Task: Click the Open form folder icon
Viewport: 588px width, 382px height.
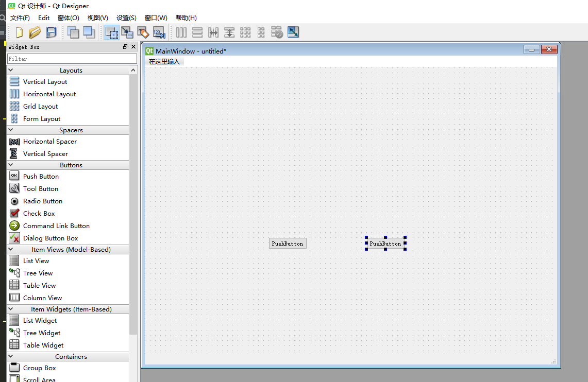Action: pyautogui.click(x=35, y=32)
